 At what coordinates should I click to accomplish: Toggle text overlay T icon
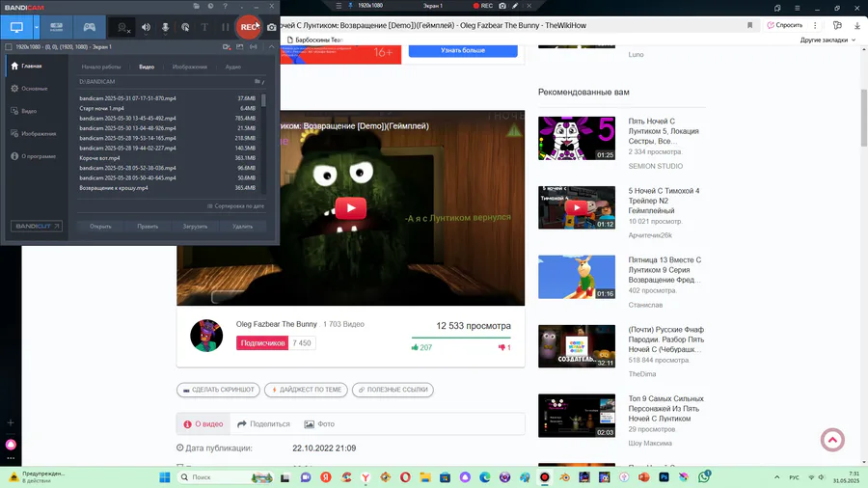coord(204,27)
